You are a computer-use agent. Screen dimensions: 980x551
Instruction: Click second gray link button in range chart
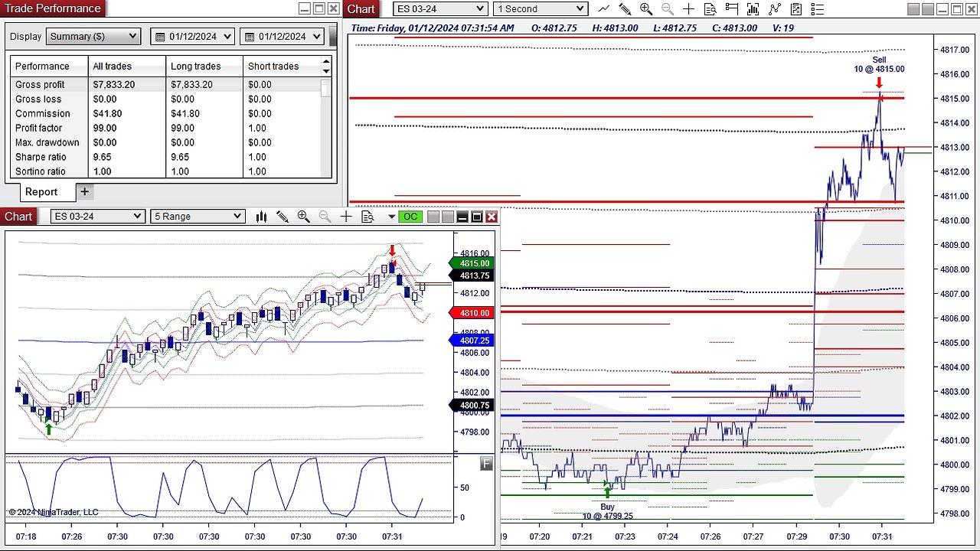click(x=448, y=217)
